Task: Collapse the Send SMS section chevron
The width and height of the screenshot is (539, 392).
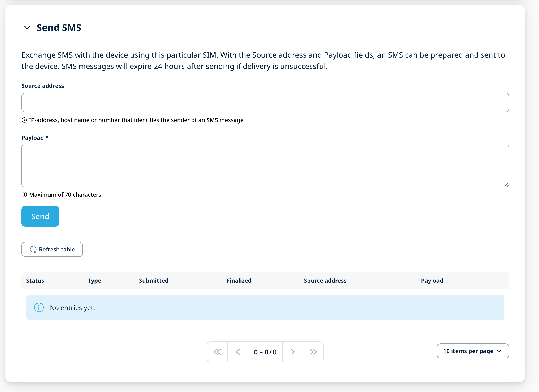Action: (27, 28)
